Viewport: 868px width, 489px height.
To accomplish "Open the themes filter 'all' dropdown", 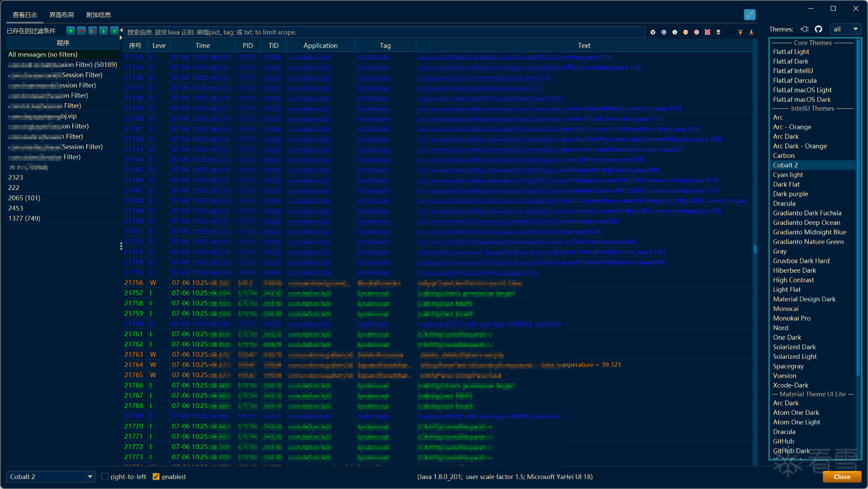I will (845, 29).
